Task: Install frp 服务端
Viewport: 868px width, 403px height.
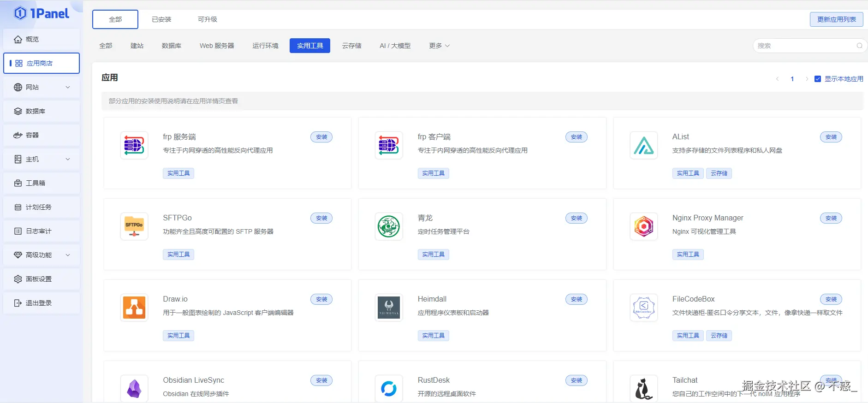Action: (321, 137)
